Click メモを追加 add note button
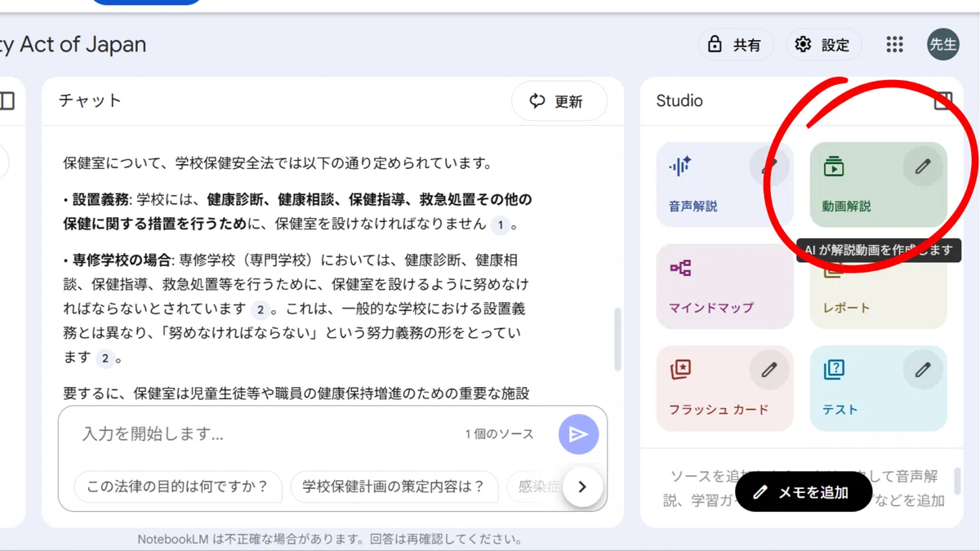 [x=803, y=492]
